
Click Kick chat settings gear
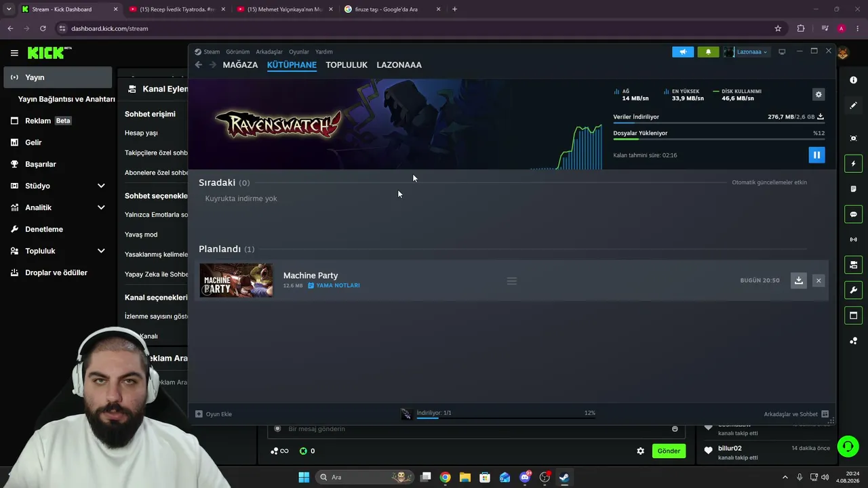[x=640, y=451]
